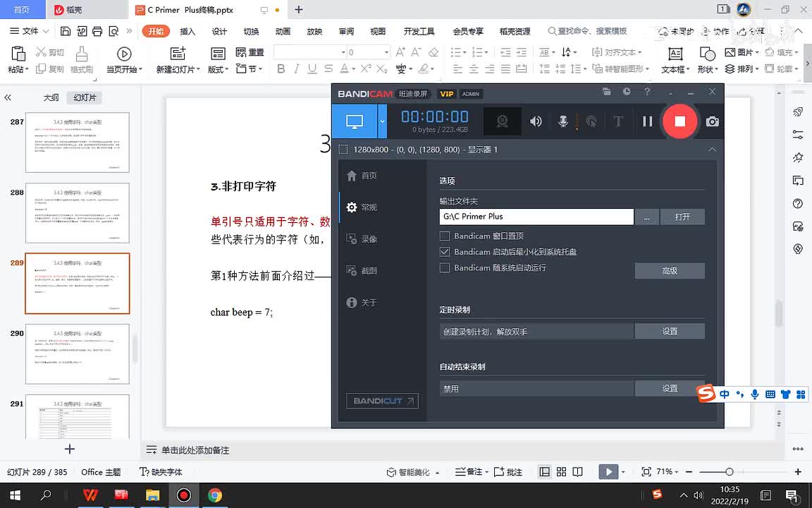Screen dimensions: 812x508
Task: Adjust the zoom slider handle
Action: click(729, 472)
